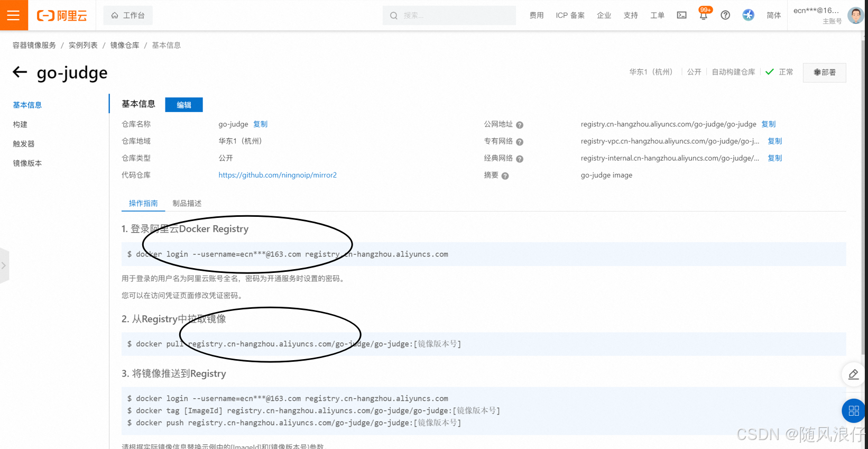Copy the registry-internal address
The image size is (868, 449).
click(x=775, y=158)
